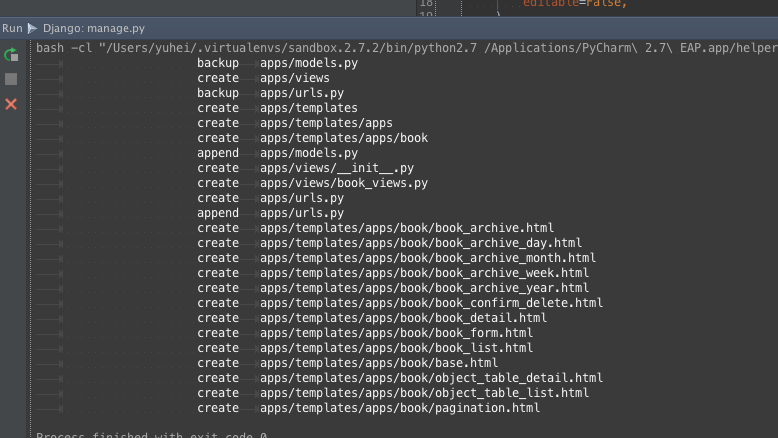Click the backup apps/models.py console line
The height and width of the screenshot is (438, 778).
point(277,63)
